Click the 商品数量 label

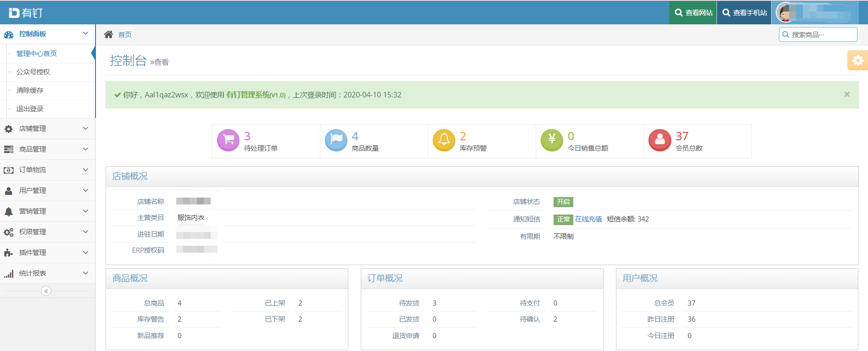pyautogui.click(x=365, y=148)
